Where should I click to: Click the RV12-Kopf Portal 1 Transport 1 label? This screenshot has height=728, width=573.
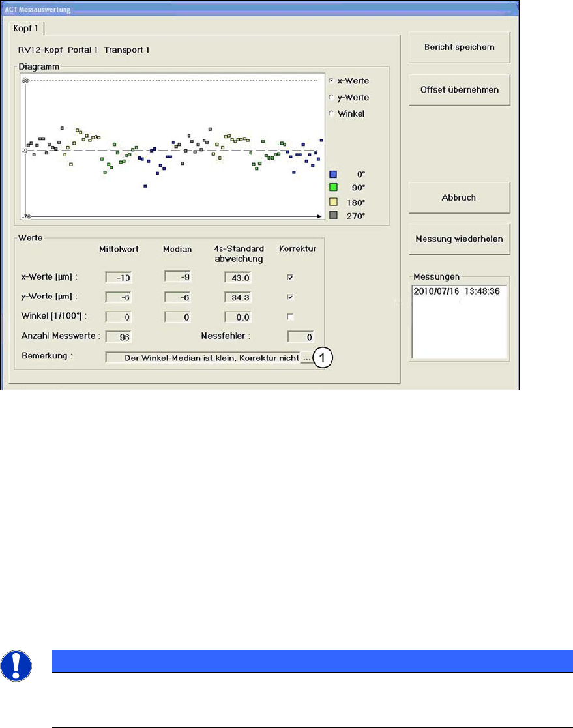(83, 50)
